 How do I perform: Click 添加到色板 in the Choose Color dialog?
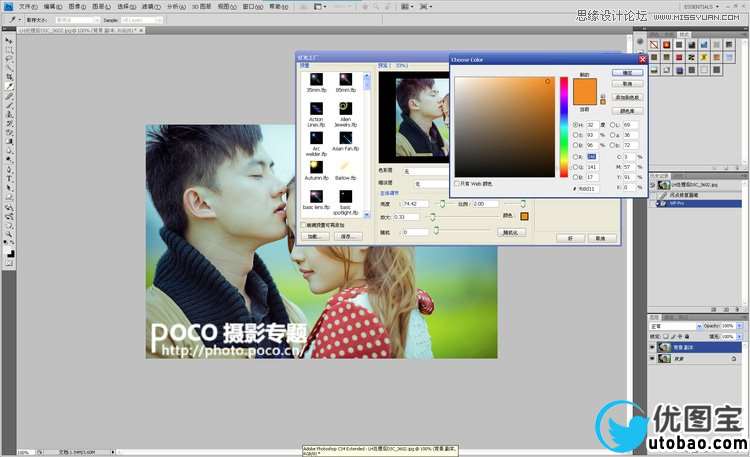[628, 97]
